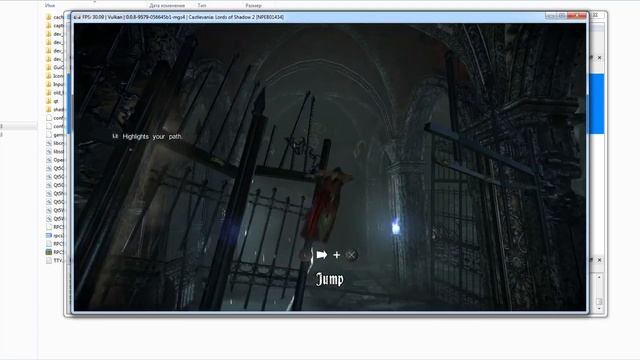Close the lower dock panel in background window
The width and height of the screenshot is (640, 360).
[x=599, y=260]
